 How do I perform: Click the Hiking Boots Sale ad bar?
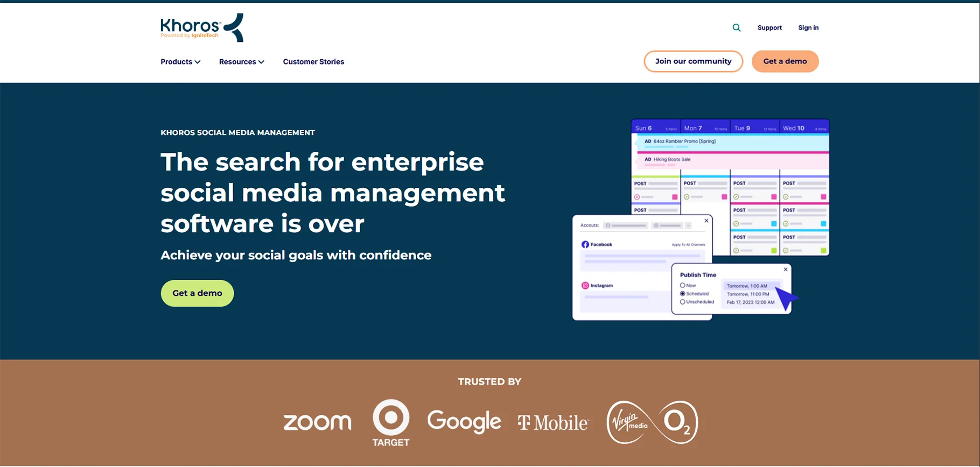coord(732,160)
